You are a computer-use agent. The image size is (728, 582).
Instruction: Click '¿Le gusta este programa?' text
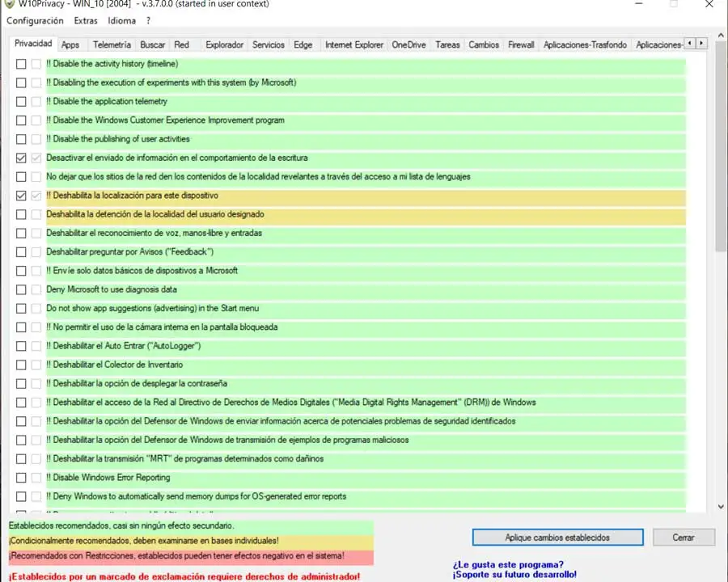tap(508, 565)
